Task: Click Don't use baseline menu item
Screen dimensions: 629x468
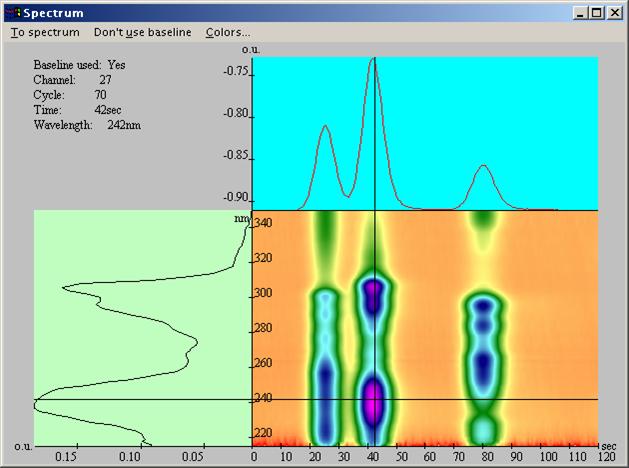Action: point(142,32)
